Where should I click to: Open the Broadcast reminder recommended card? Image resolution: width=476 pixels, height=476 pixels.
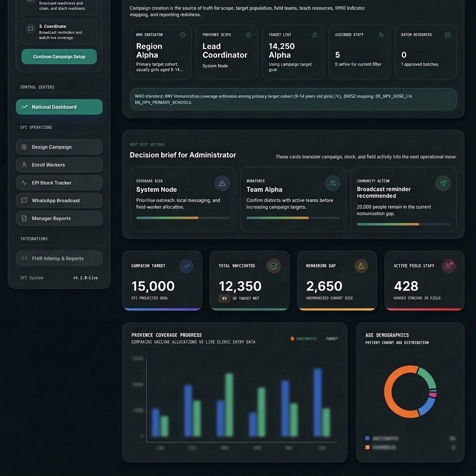pos(403,199)
